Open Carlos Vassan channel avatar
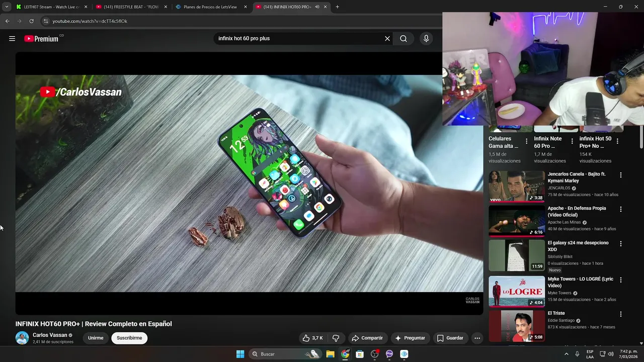 [x=22, y=338]
